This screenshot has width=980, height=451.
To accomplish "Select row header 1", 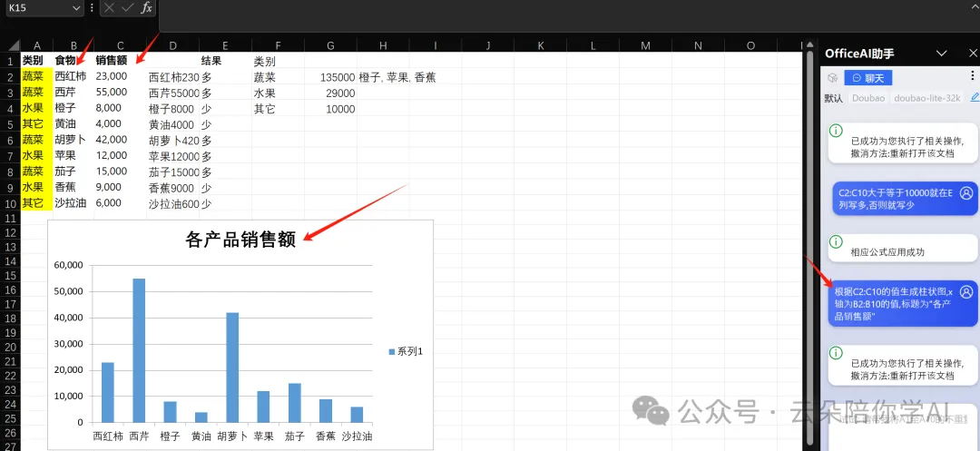I will (10, 61).
